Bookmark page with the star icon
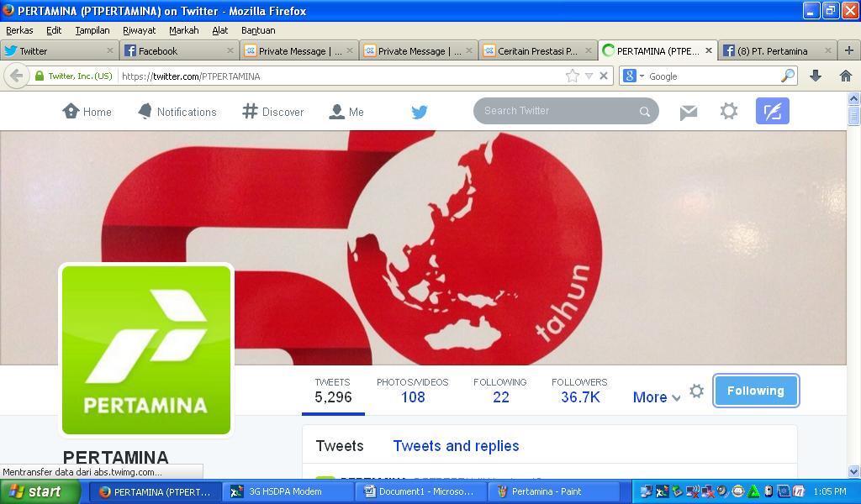Image resolution: width=861 pixels, height=504 pixels. point(572,76)
